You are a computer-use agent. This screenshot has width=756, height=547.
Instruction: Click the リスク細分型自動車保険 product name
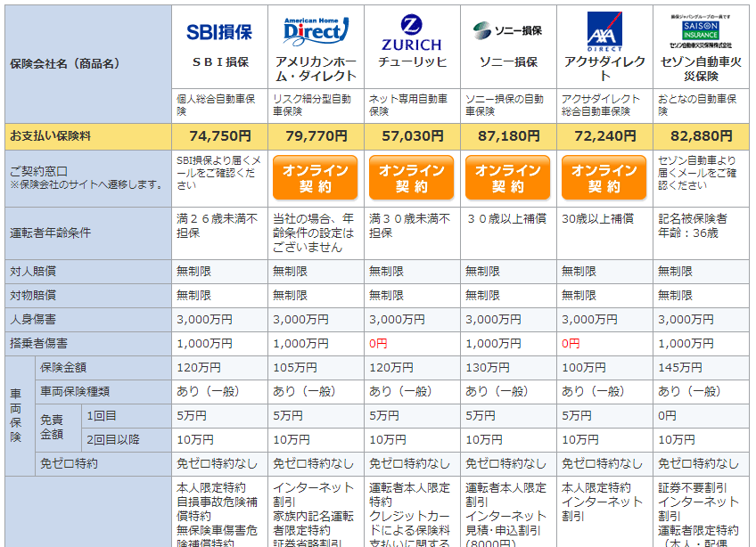coord(312,105)
